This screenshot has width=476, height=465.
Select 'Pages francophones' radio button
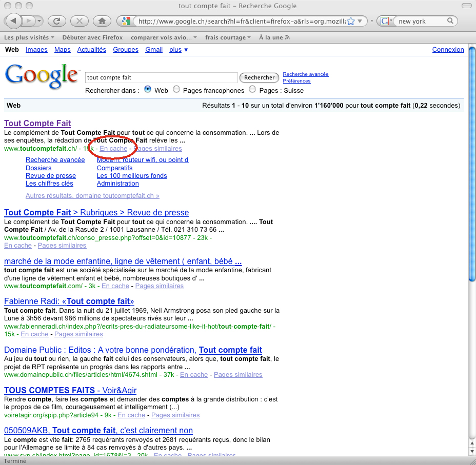[176, 89]
